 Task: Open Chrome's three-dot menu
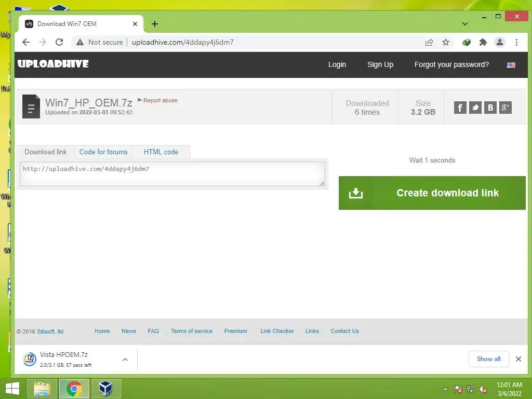point(516,42)
